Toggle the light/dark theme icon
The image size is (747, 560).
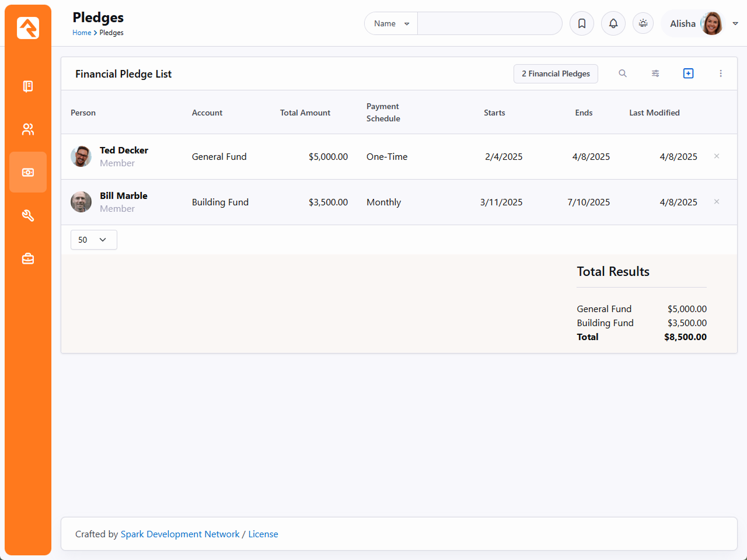pyautogui.click(x=643, y=23)
